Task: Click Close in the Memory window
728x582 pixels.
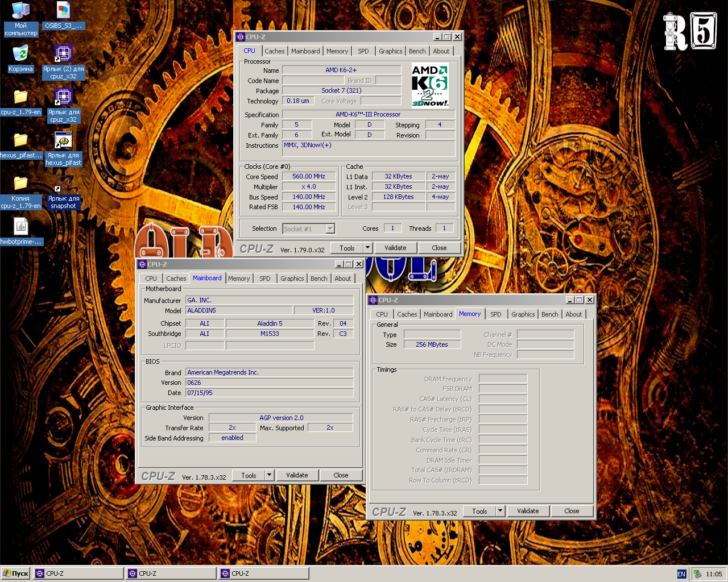Action: click(x=572, y=511)
